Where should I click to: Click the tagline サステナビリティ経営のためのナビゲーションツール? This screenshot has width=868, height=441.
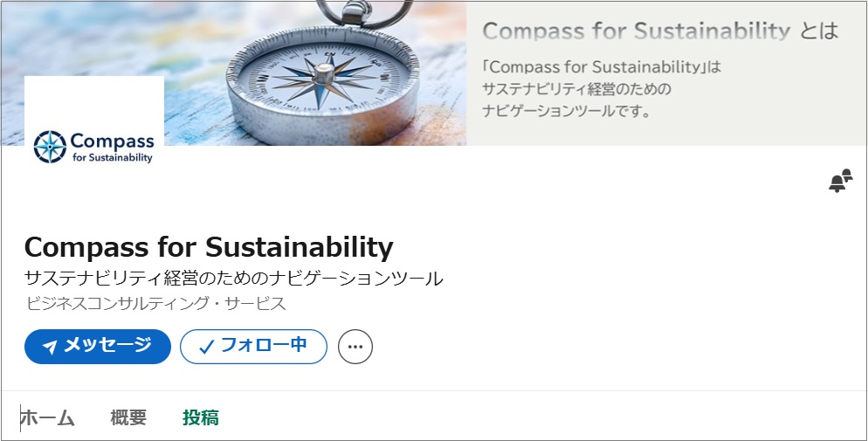click(234, 279)
